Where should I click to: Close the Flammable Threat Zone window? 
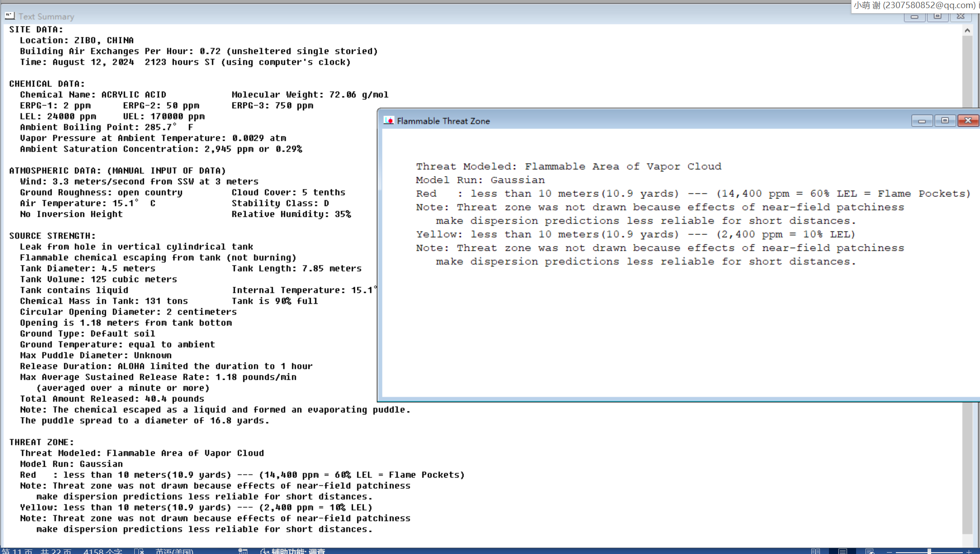pos(968,120)
